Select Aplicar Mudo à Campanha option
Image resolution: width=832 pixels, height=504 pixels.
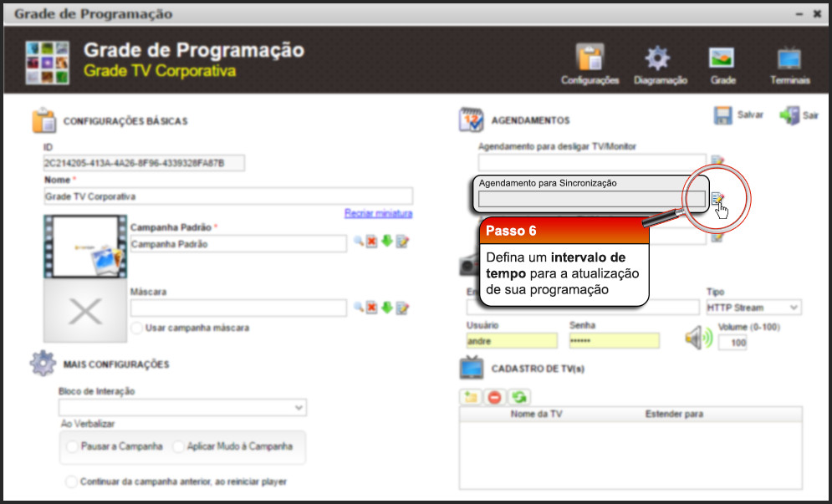pyautogui.click(x=178, y=446)
